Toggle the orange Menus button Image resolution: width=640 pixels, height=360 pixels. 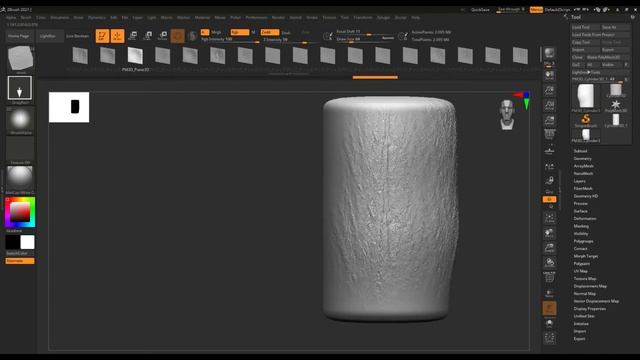(x=536, y=9)
